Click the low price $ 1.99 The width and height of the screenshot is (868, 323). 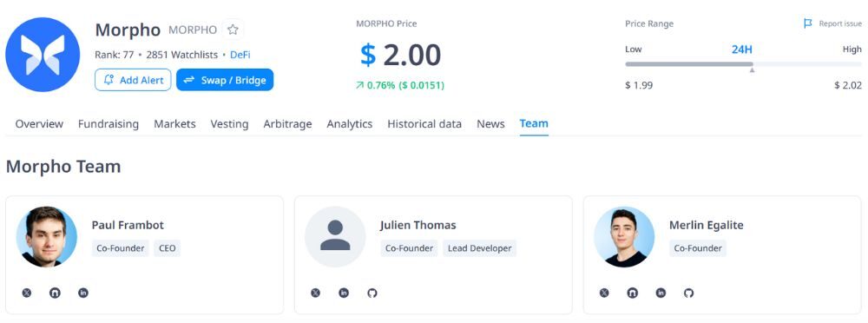pyautogui.click(x=639, y=85)
